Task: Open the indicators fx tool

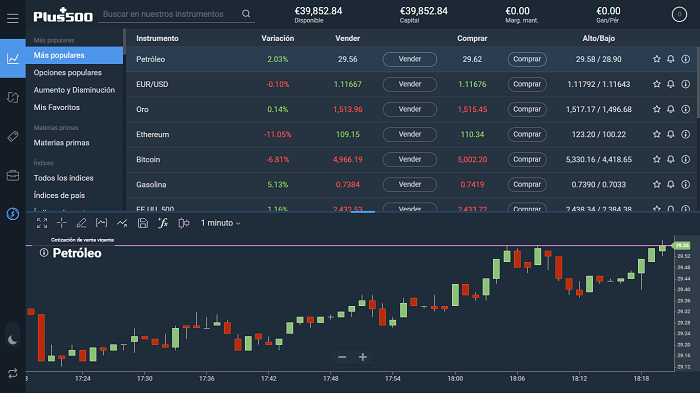Action: (163, 223)
